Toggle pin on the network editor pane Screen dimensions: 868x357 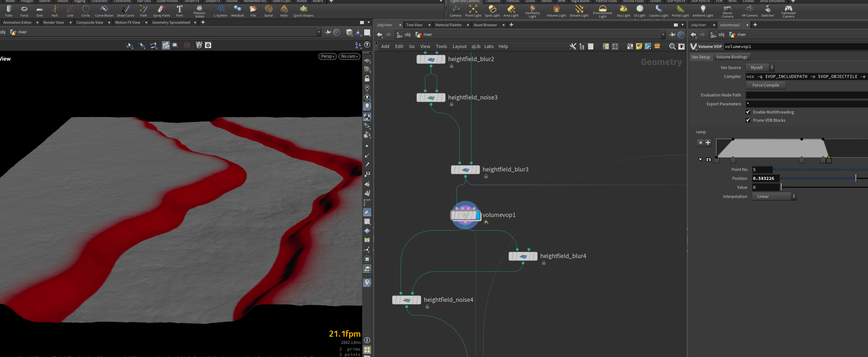click(672, 35)
